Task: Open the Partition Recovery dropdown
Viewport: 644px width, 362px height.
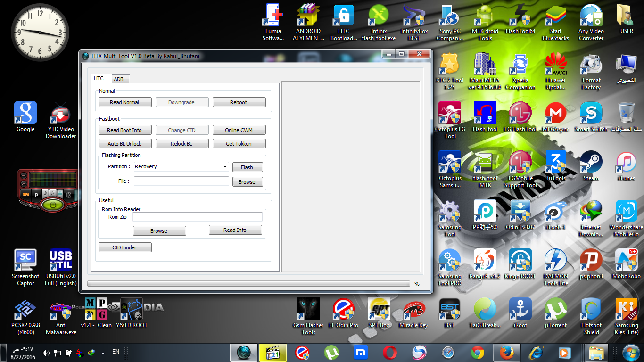Action: click(182, 167)
